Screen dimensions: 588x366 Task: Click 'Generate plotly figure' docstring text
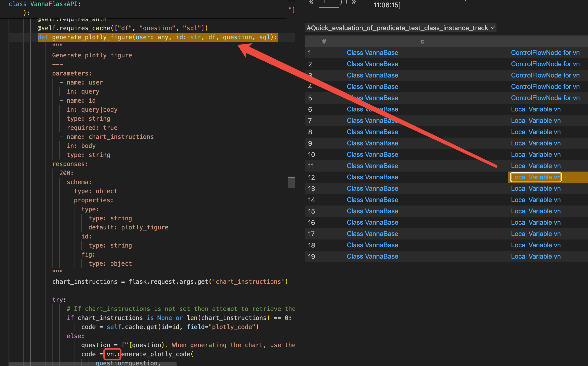[92, 55]
